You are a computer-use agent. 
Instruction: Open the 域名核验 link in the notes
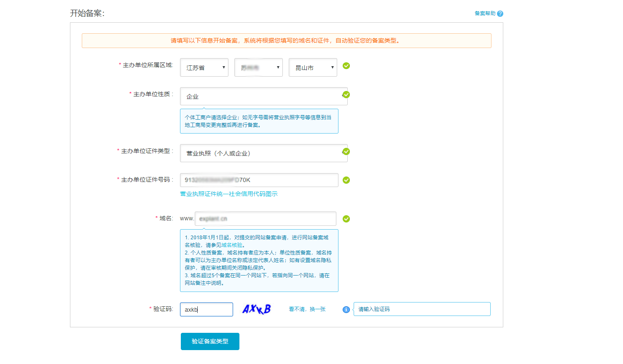232,245
